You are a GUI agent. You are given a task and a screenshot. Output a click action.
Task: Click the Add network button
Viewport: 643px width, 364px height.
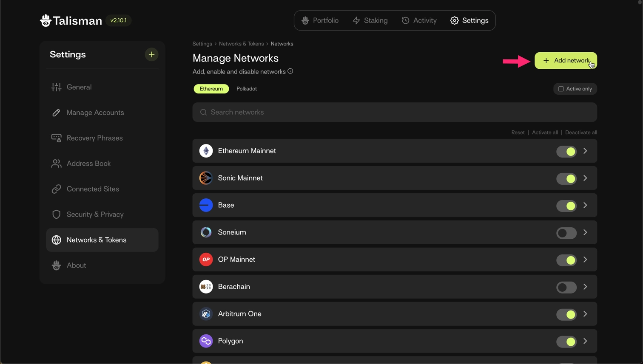click(x=566, y=61)
